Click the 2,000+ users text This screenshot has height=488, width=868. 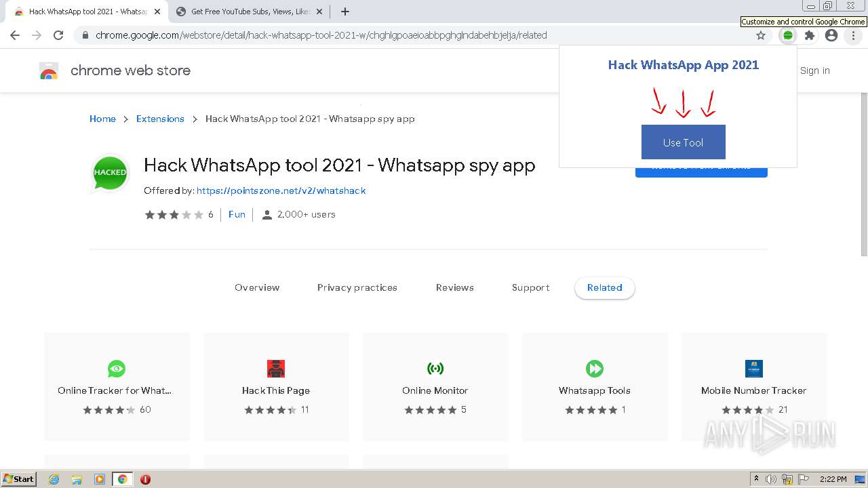click(307, 214)
